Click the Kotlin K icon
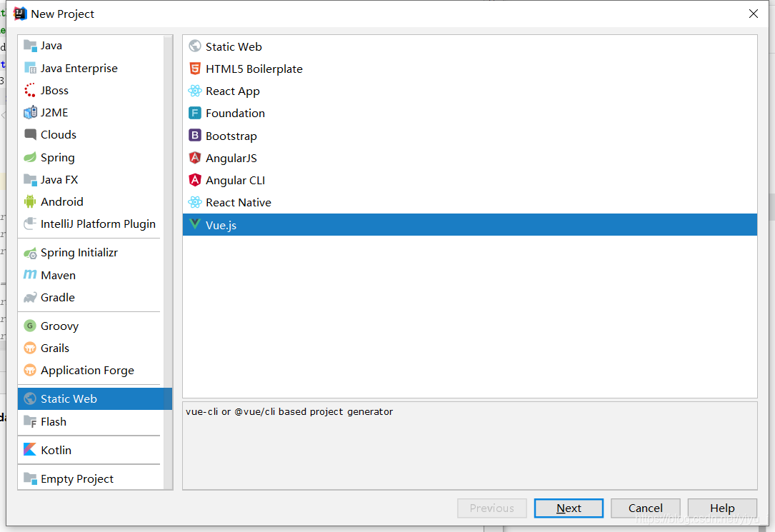This screenshot has width=775, height=532. pyautogui.click(x=30, y=450)
